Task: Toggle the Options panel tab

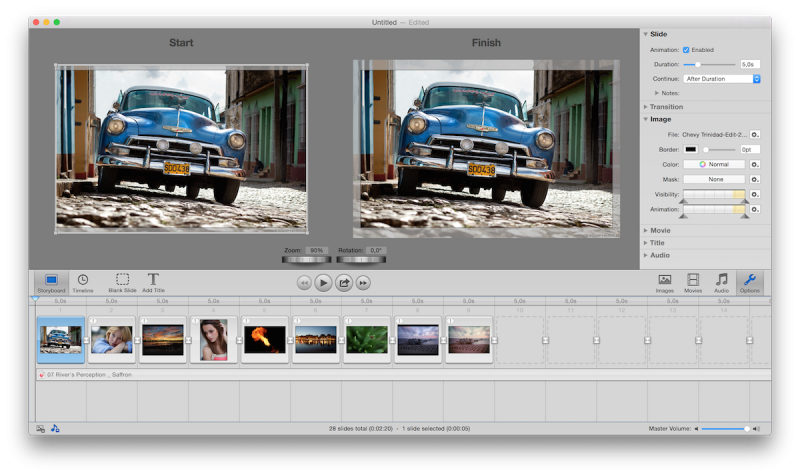Action: [x=750, y=282]
